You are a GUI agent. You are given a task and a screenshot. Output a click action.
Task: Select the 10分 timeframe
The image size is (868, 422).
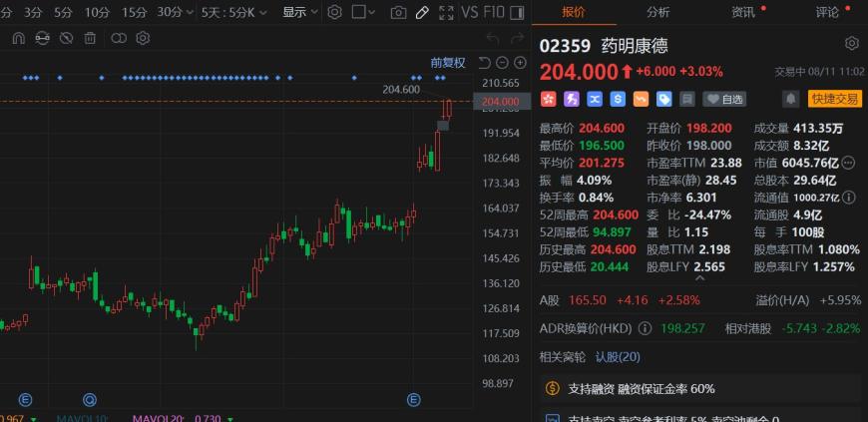click(x=97, y=12)
